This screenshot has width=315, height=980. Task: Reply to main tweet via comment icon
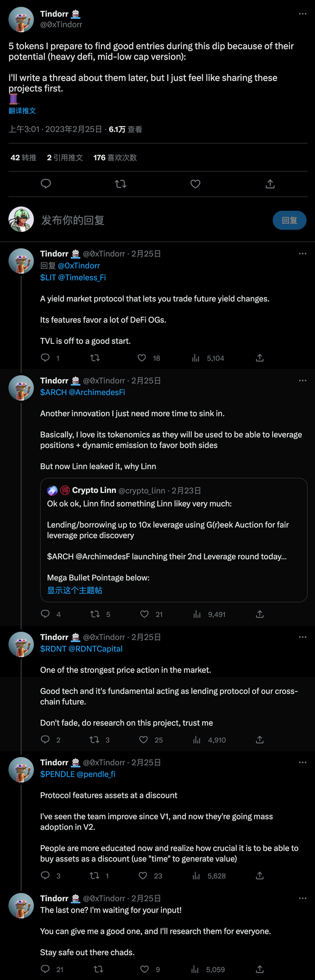pos(46,184)
